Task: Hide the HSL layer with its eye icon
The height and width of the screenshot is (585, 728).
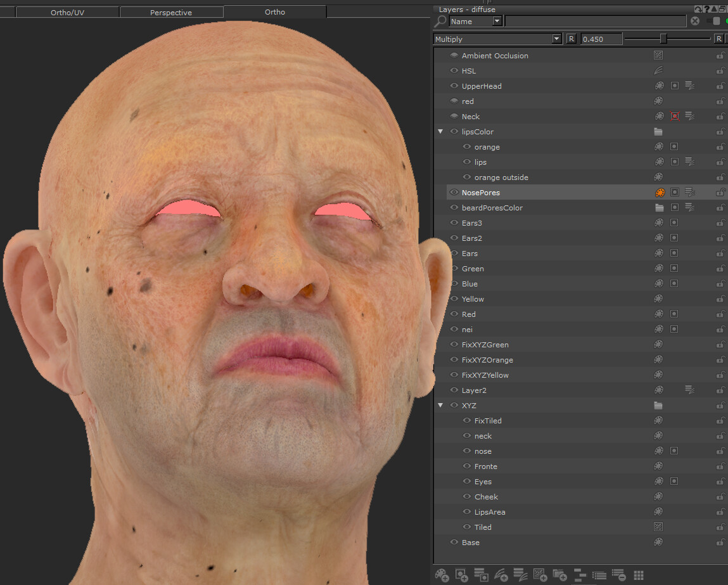Action: (454, 71)
